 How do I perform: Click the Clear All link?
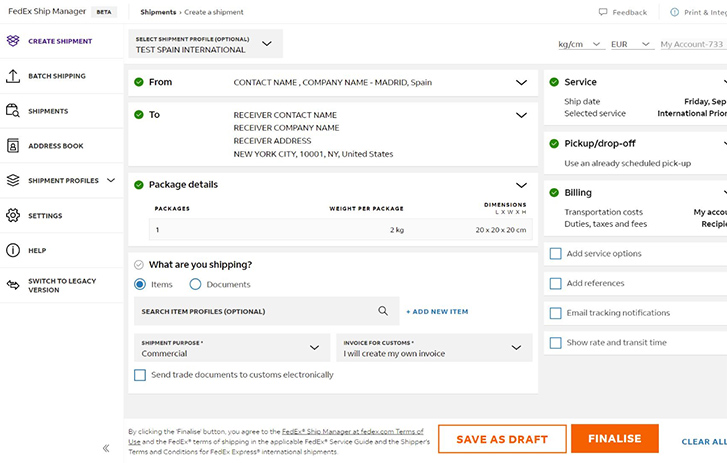pyautogui.click(x=704, y=442)
